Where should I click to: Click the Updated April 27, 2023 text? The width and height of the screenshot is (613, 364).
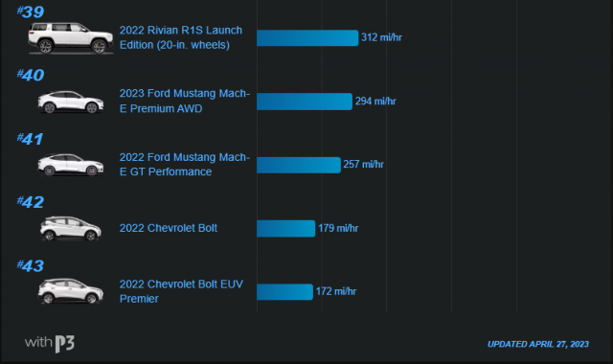pos(538,344)
